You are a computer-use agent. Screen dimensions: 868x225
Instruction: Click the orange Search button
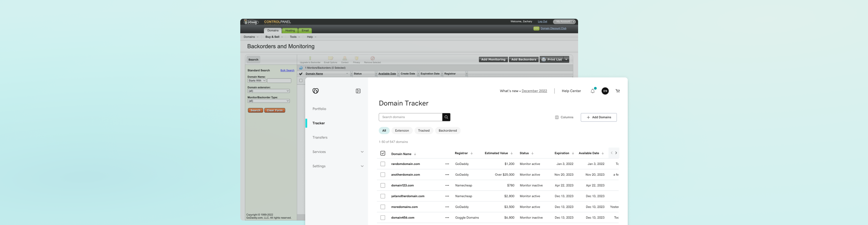[255, 110]
